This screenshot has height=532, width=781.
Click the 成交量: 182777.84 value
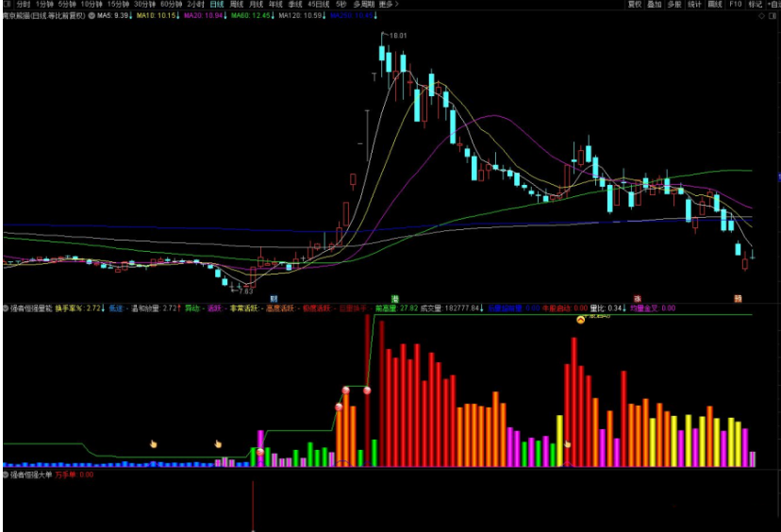click(452, 308)
